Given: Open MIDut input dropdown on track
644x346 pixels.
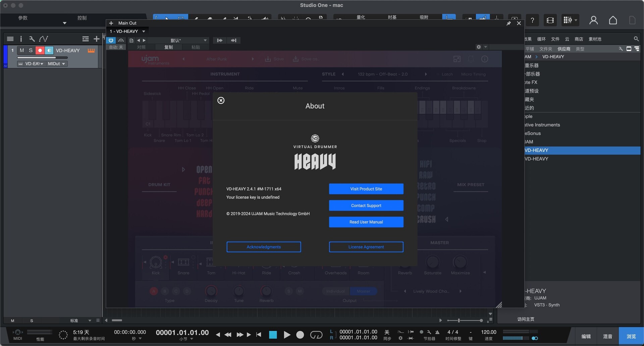Looking at the screenshot, I should 56,64.
